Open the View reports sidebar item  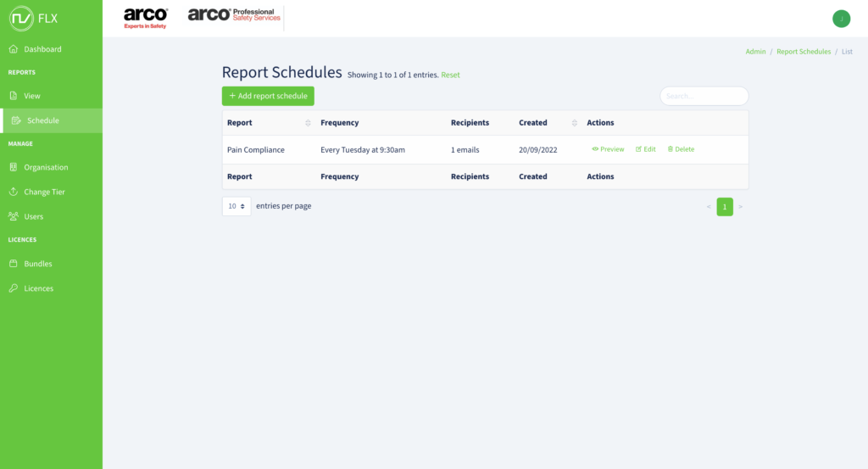click(31, 96)
